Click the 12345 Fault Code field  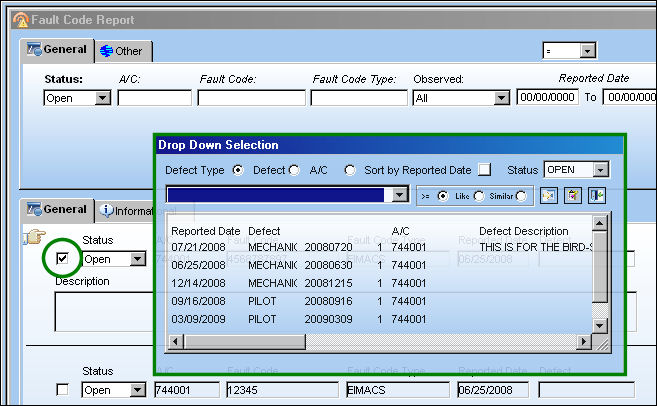(282, 390)
